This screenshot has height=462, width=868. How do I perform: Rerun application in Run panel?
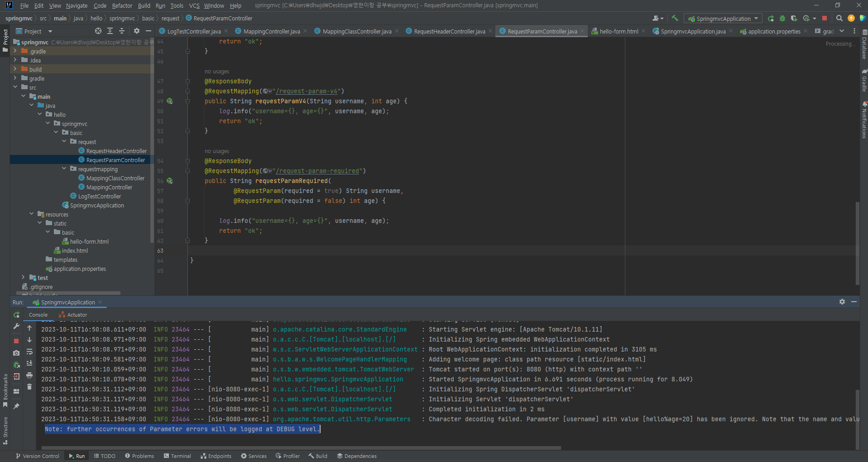coord(16,314)
